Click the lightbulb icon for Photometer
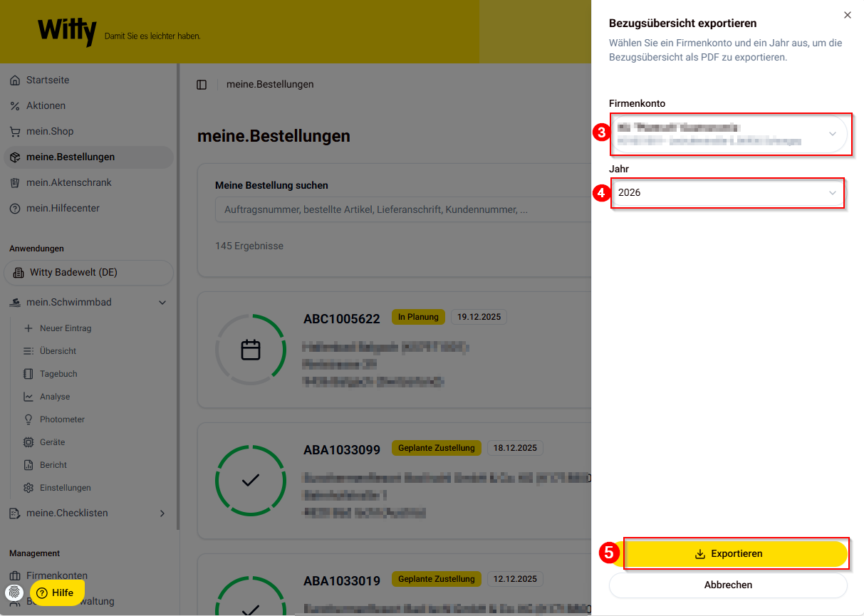 (28, 419)
